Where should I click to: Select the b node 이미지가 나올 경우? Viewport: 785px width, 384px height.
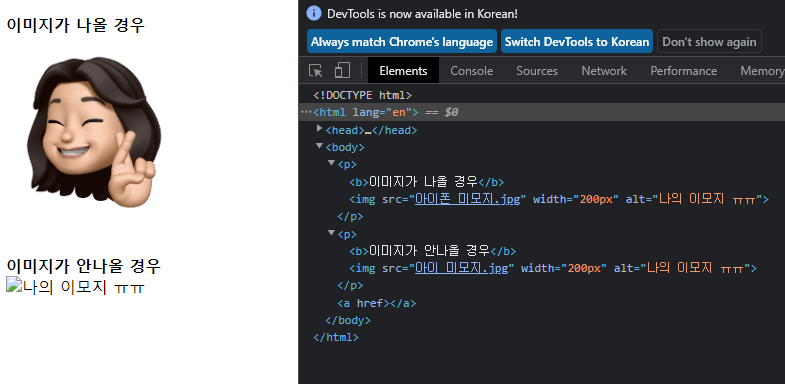pyautogui.click(x=427, y=182)
